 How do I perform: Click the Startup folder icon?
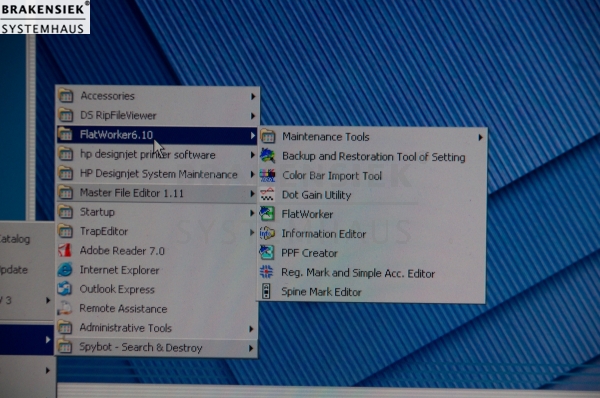point(66,212)
